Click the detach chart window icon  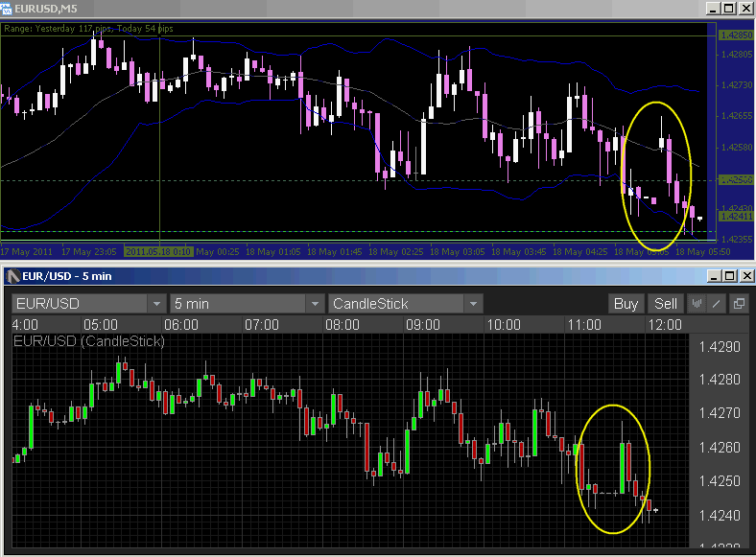(x=739, y=304)
